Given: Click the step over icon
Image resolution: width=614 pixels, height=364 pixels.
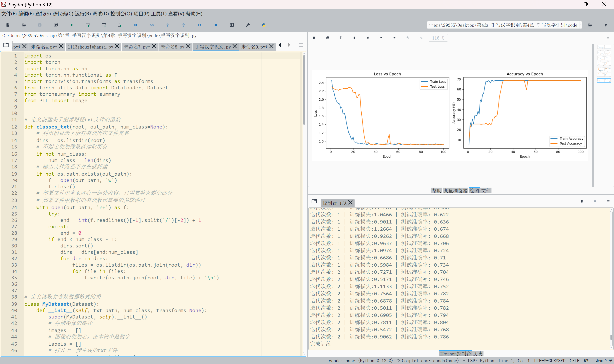Looking at the screenshot, I should click(x=152, y=25).
